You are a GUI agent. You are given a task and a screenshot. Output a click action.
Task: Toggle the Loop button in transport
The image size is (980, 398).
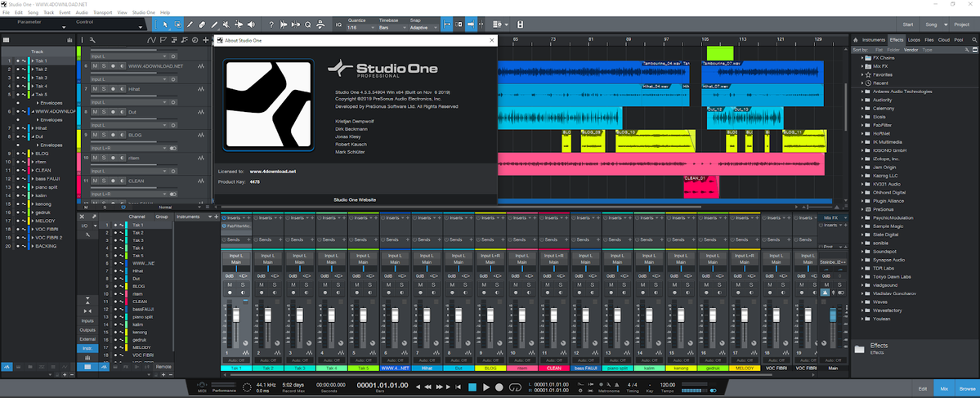[515, 387]
